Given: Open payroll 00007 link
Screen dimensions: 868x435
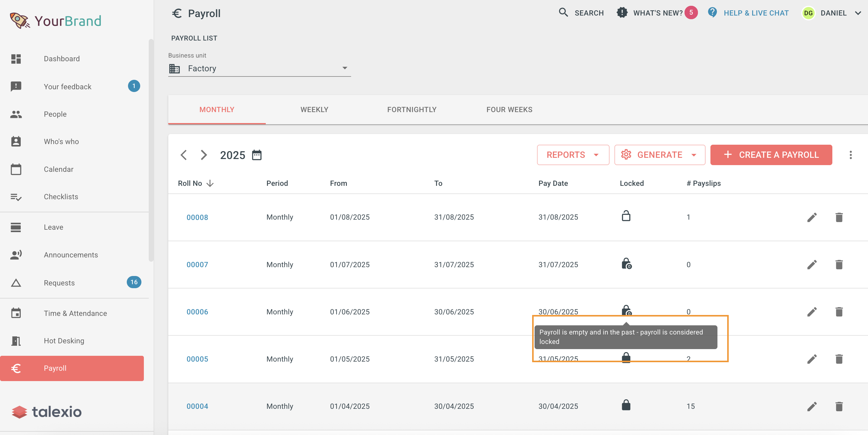Looking at the screenshot, I should coord(197,265).
